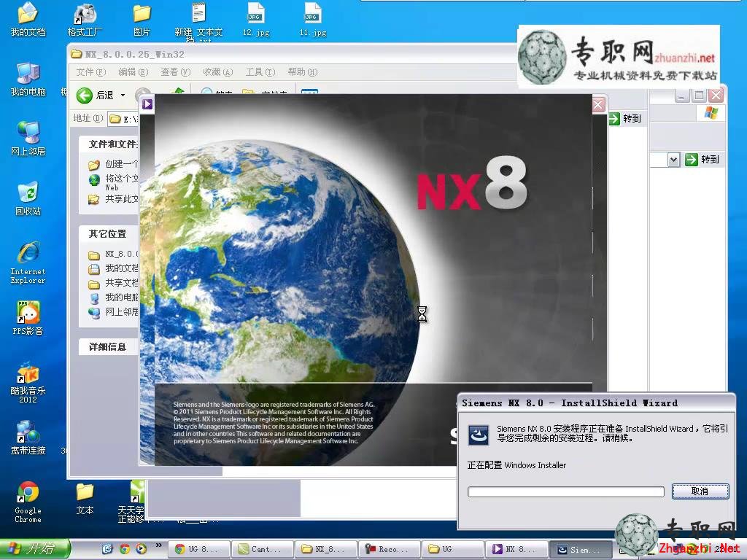Switch to the UG folder taskbar button
The width and height of the screenshot is (747, 560).
[452, 549]
